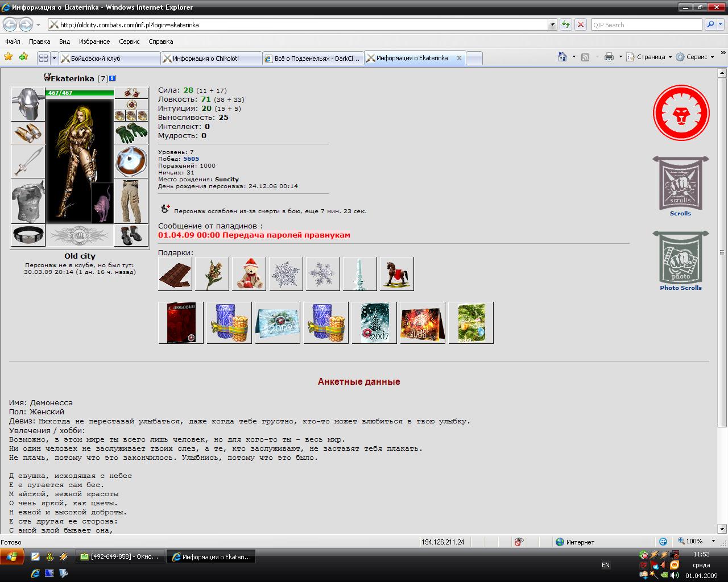Click the green gloves slot icon
The height and width of the screenshot is (582, 728).
coord(132,133)
